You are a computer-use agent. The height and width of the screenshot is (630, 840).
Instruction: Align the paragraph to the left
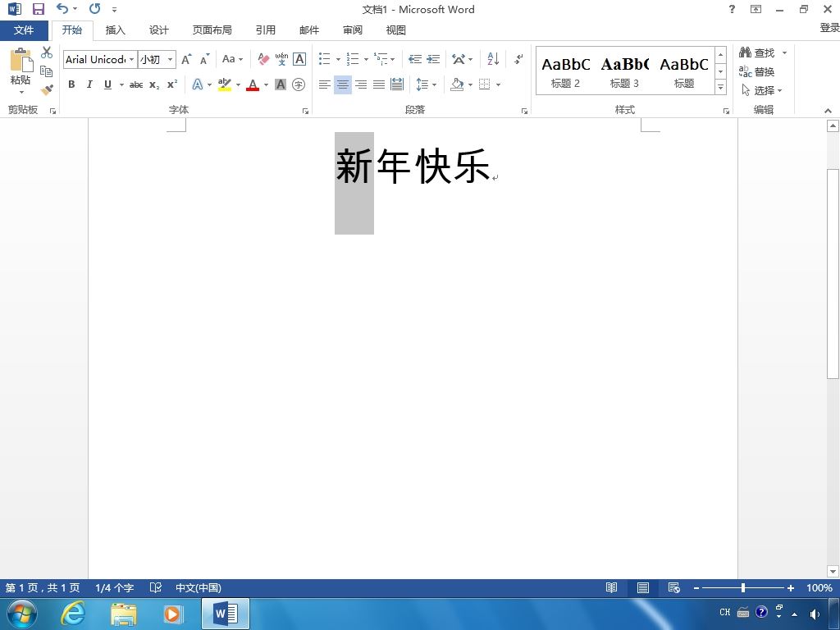click(x=324, y=84)
